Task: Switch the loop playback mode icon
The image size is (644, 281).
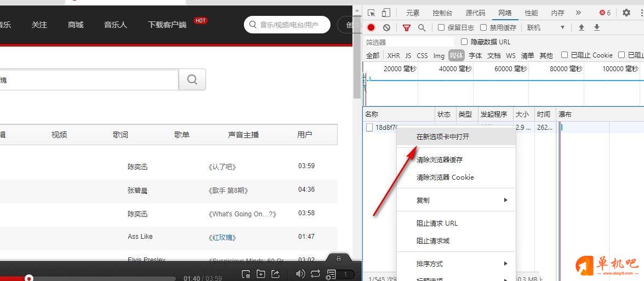Action: click(x=316, y=274)
